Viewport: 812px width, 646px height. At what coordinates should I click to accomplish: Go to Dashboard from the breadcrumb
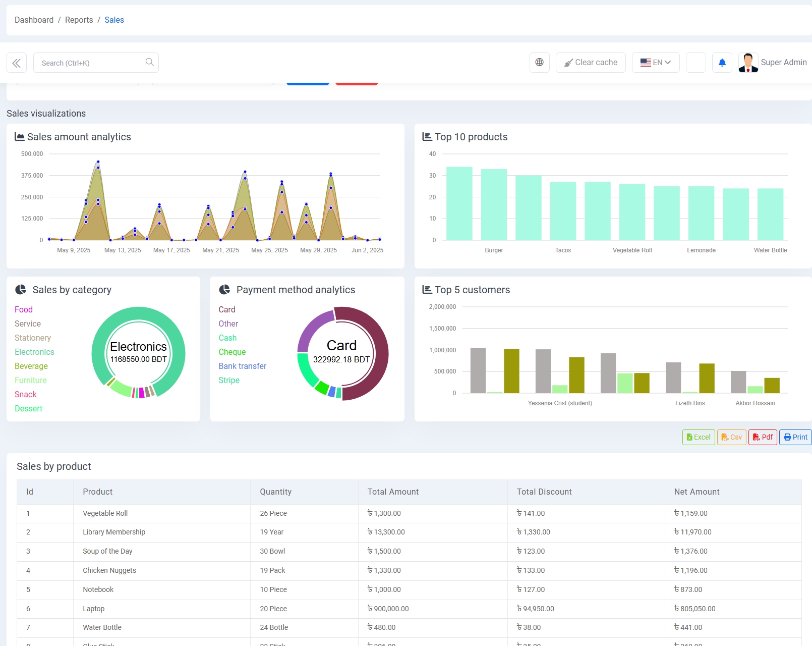point(34,20)
